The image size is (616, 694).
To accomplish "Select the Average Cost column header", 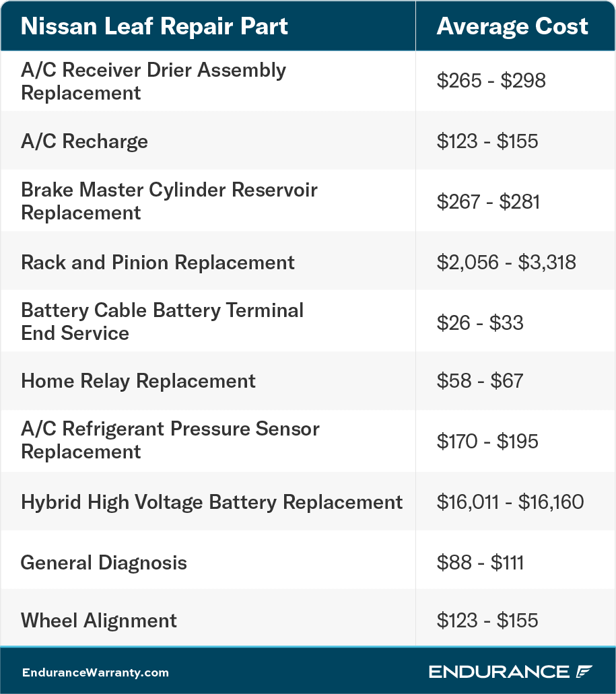I will [512, 26].
